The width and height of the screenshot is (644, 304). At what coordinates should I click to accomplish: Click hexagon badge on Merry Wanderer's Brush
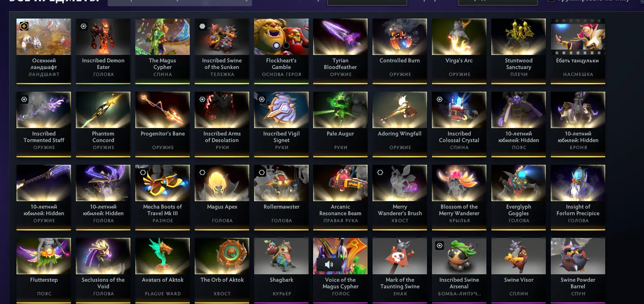point(380,173)
